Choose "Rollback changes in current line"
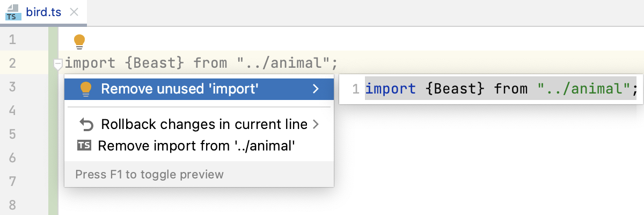 coord(204,125)
